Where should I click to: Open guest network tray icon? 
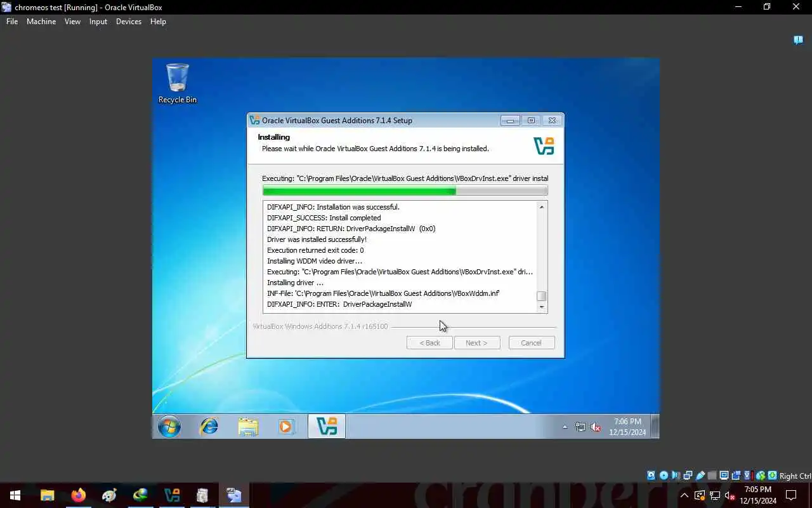pos(580,427)
